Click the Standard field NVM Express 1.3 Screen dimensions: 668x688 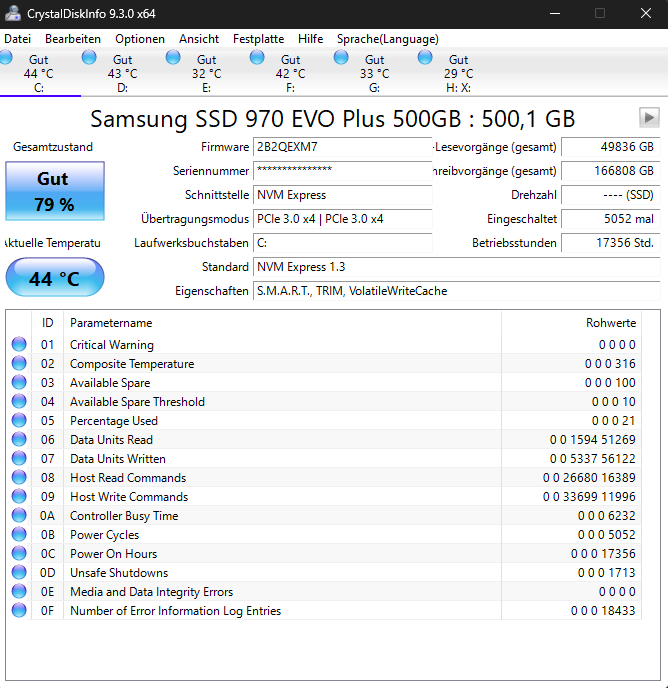tap(456, 267)
